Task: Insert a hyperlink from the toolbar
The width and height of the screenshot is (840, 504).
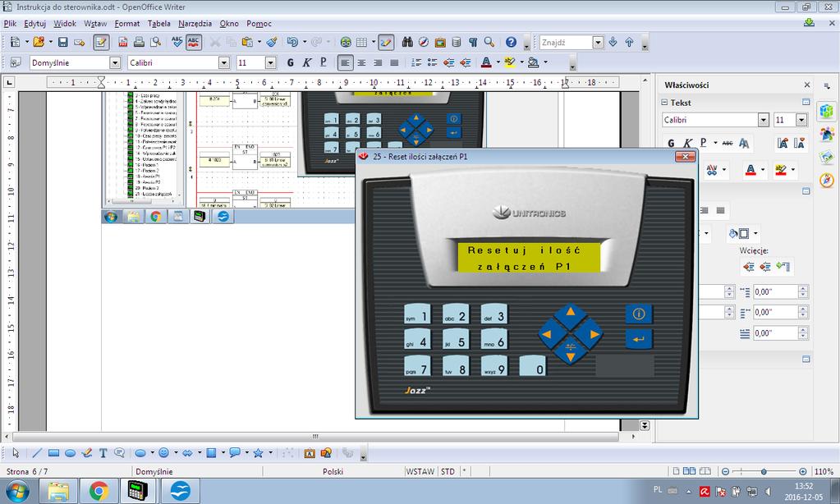Action: (346, 42)
